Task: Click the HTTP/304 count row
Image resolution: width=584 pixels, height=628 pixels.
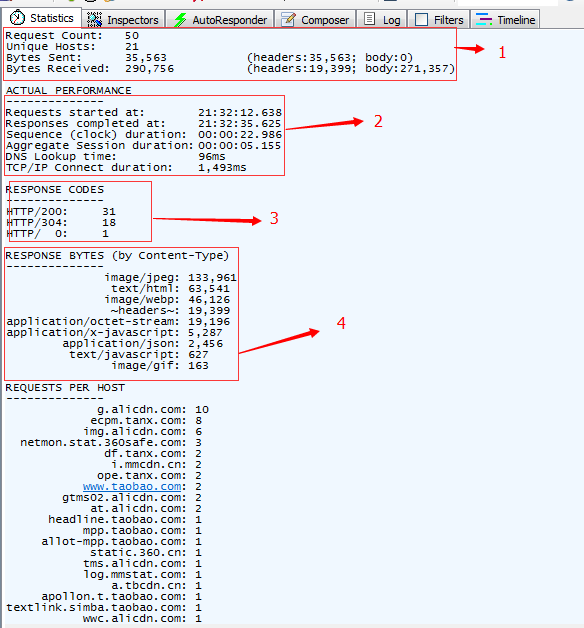Action: tap(61, 223)
